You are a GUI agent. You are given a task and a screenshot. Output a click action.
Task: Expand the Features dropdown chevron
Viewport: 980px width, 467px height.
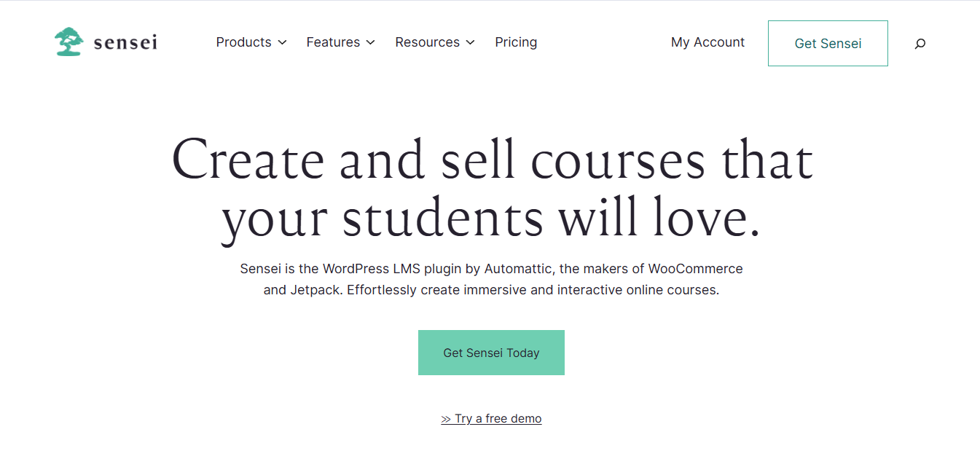370,43
